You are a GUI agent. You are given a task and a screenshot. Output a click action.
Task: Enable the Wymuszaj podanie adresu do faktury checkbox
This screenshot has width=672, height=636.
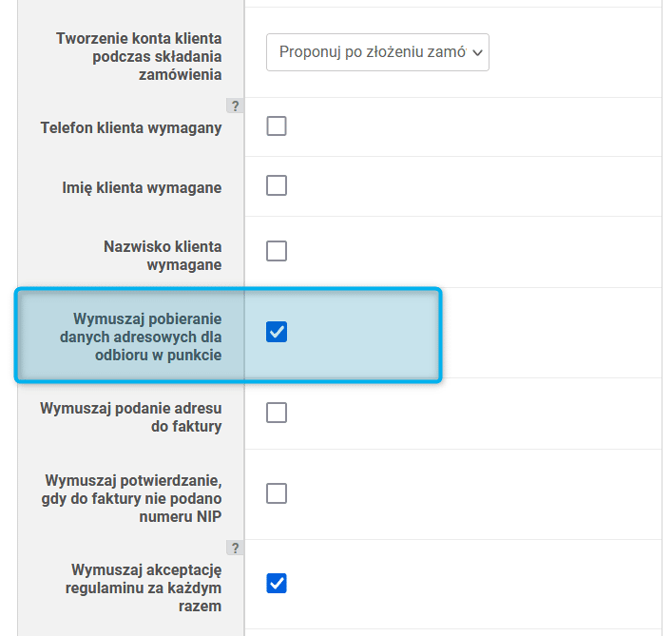(x=277, y=413)
